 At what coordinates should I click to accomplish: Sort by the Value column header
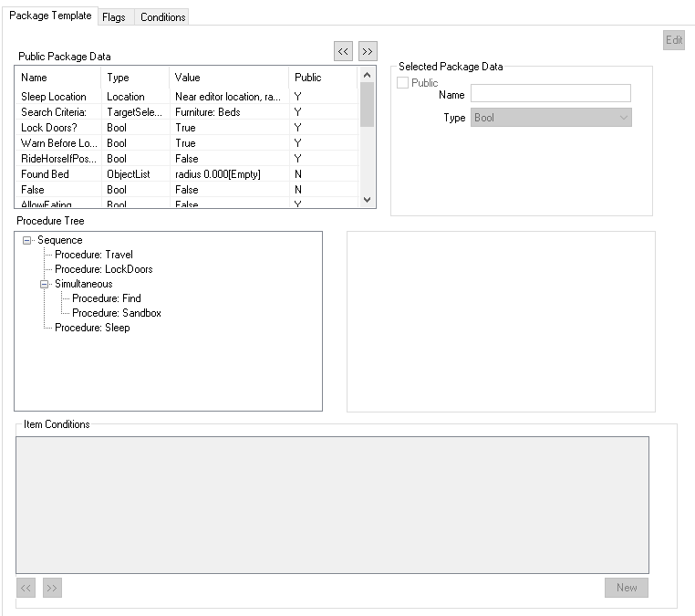[x=228, y=78]
